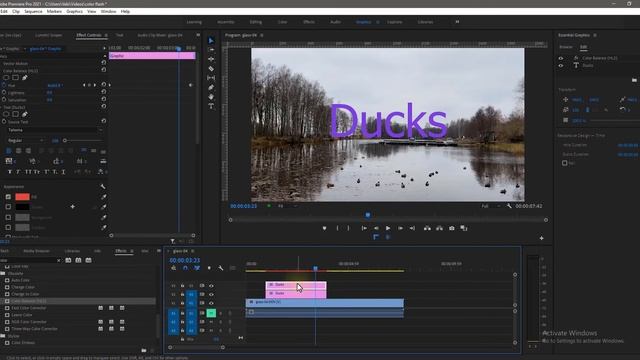Select the Type tool
640x360 pixels.
211,106
